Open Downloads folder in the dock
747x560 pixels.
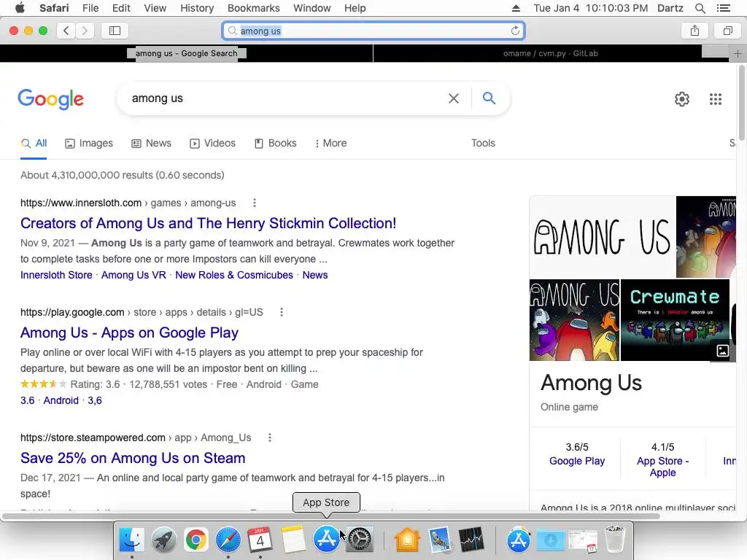pos(550,540)
